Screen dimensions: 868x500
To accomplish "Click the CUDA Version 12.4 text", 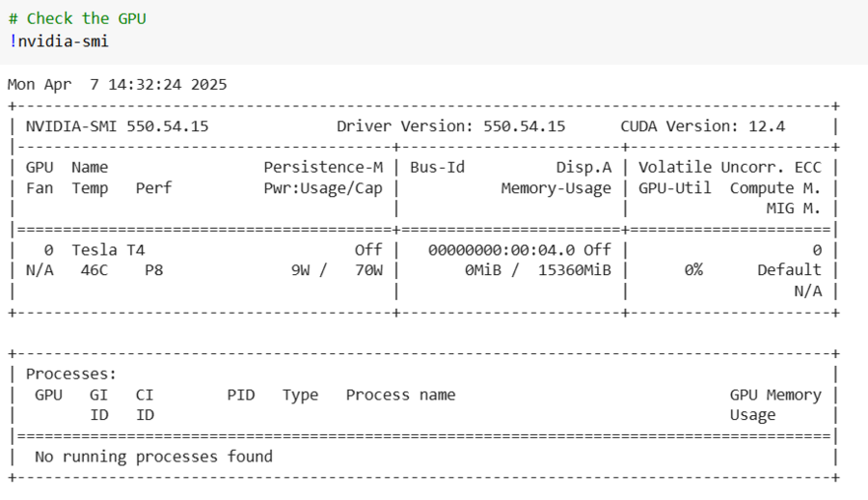I will tap(702, 125).
